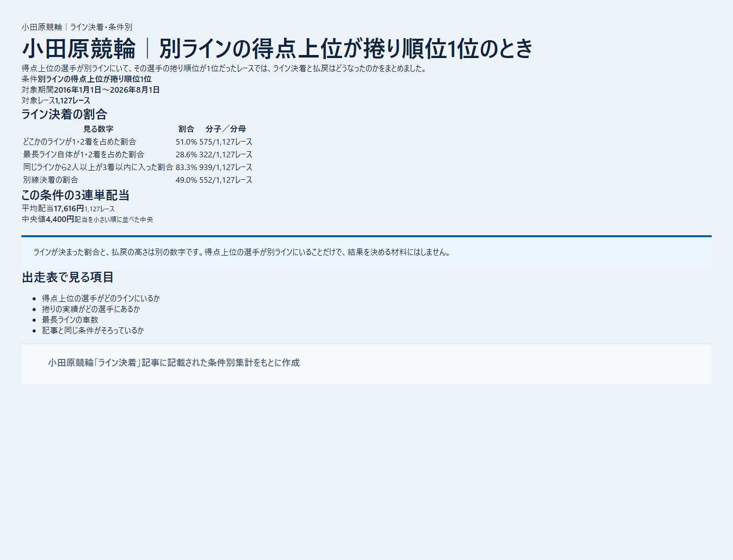Viewport: 733px width, 560px height.
Task: Click the "分子／分母" column header
Action: tap(226, 129)
